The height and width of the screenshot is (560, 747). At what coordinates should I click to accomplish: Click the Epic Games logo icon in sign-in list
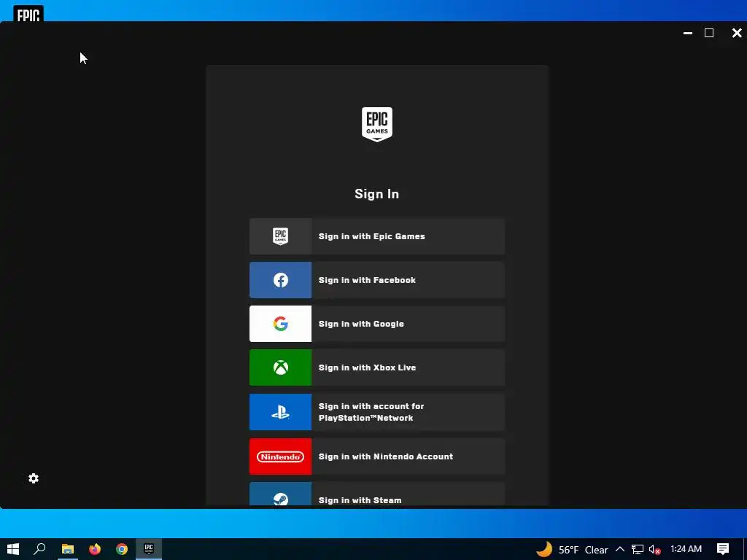280,236
